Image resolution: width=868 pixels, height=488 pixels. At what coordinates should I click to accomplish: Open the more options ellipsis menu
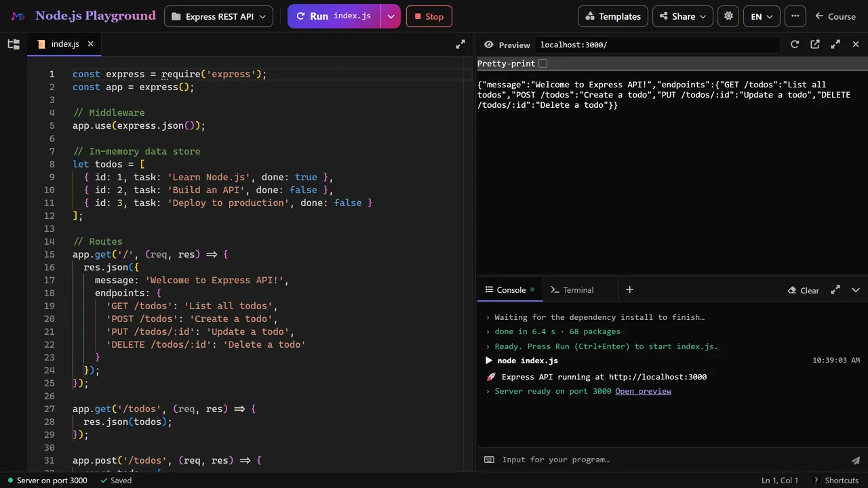795,16
